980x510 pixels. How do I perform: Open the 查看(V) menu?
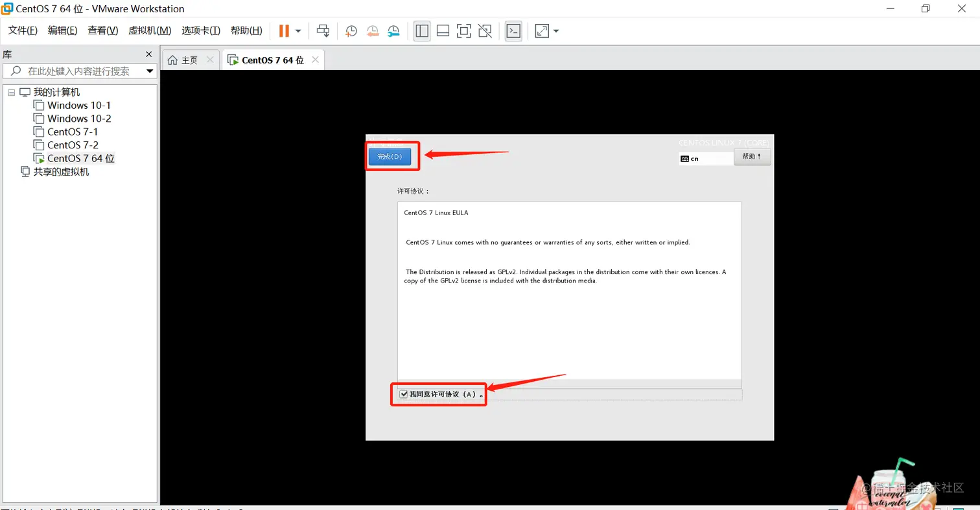tap(103, 30)
